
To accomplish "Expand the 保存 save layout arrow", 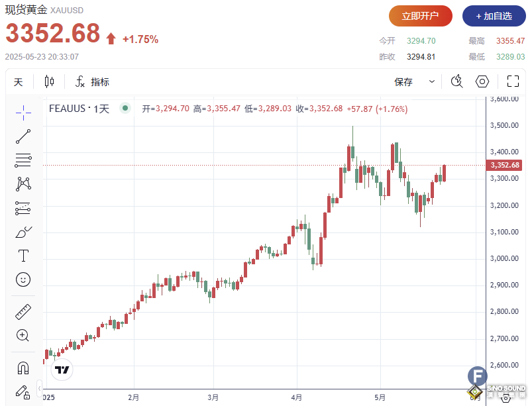I will pyautogui.click(x=432, y=82).
